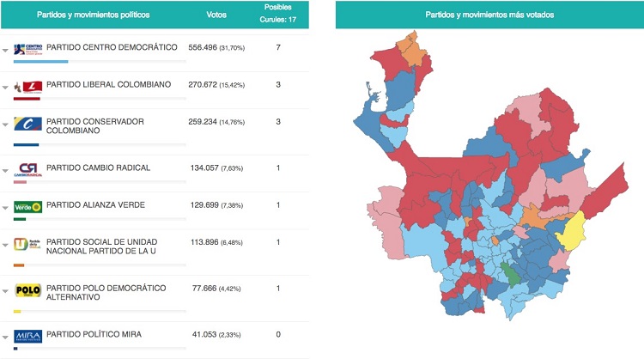Click the Cambio Radical party logo
Screen dimensions: 644x359
28,167
